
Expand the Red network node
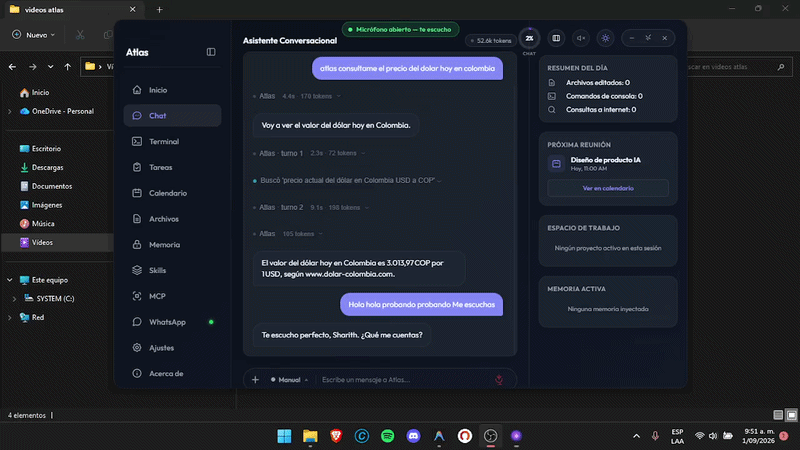[x=10, y=317]
